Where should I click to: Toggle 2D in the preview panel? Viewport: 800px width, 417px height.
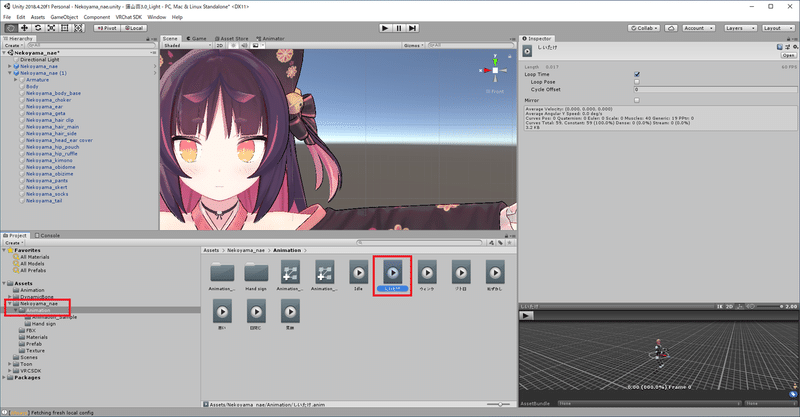coord(729,307)
